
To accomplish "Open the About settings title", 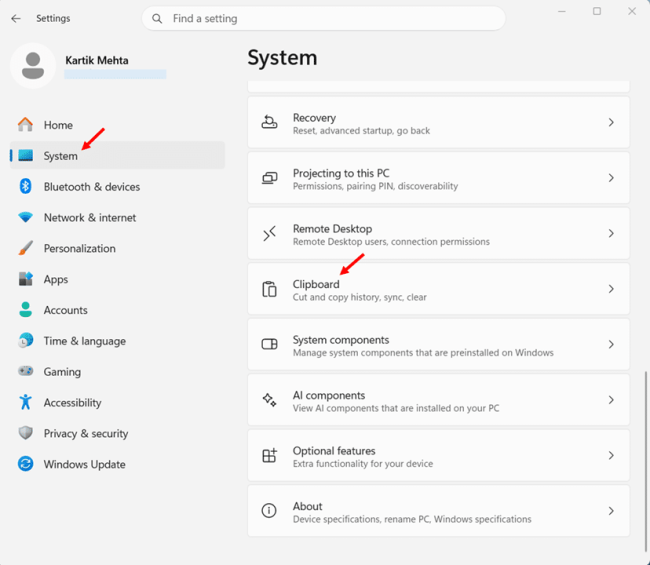I will 308,506.
